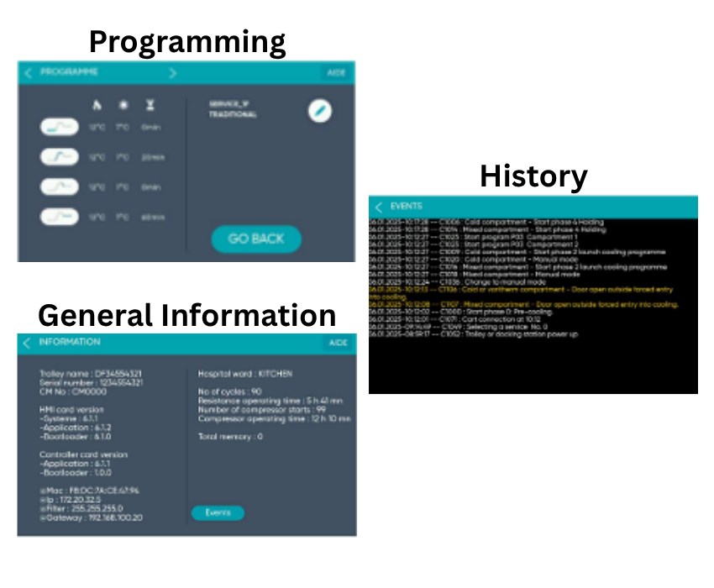Select yellow Mixed compartment door open alert
This screenshot has width=714, height=588.
pyautogui.click(x=523, y=304)
